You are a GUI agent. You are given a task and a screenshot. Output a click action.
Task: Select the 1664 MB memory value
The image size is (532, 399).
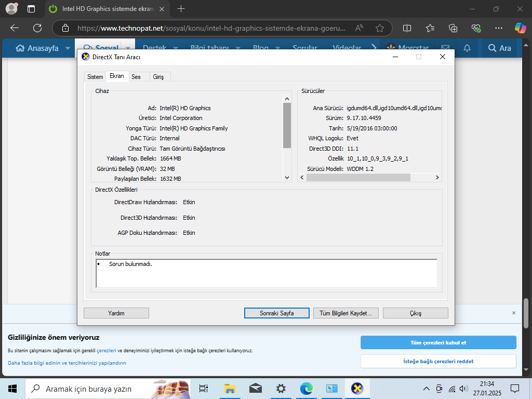click(170, 158)
